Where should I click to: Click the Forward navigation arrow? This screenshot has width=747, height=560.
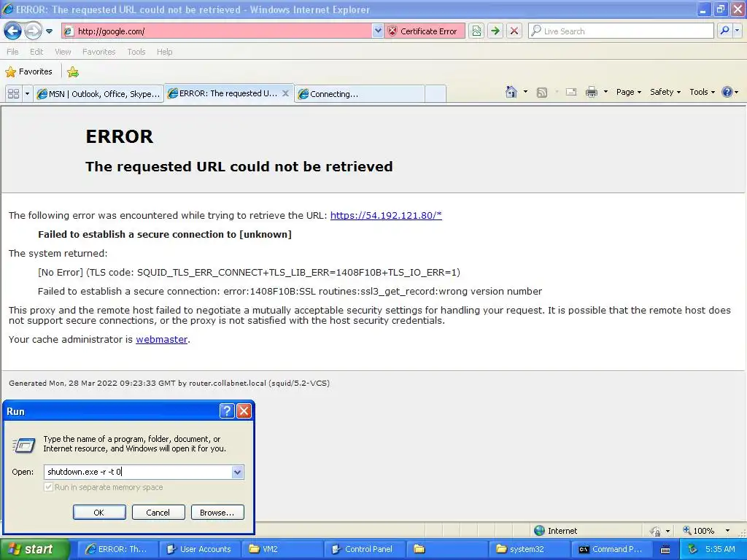pos(33,31)
